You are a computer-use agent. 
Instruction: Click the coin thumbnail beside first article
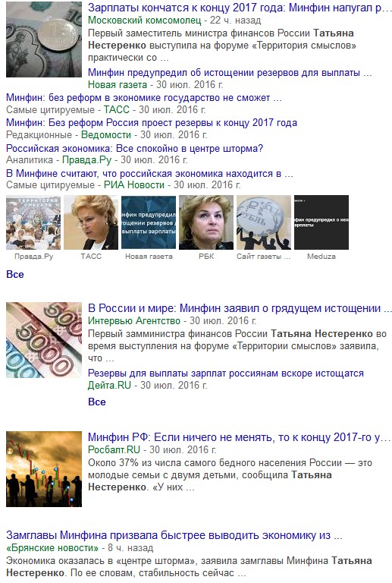(x=44, y=39)
